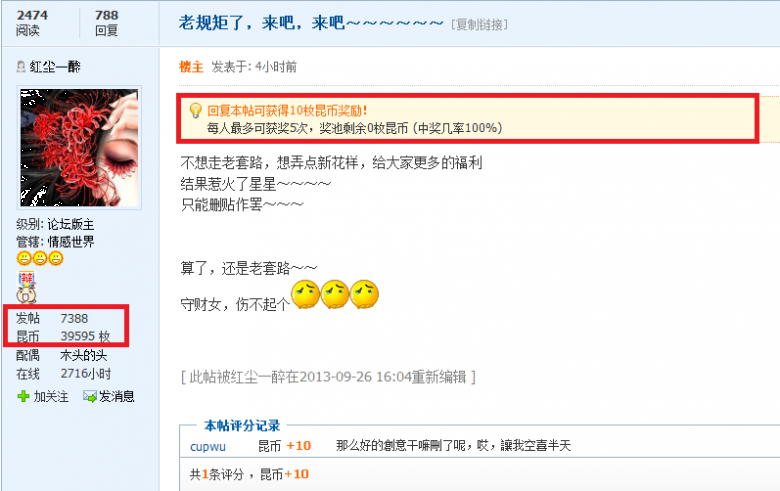This screenshot has width=780, height=491.
Task: Open the 红尘一醉 username profile
Action: click(x=55, y=67)
